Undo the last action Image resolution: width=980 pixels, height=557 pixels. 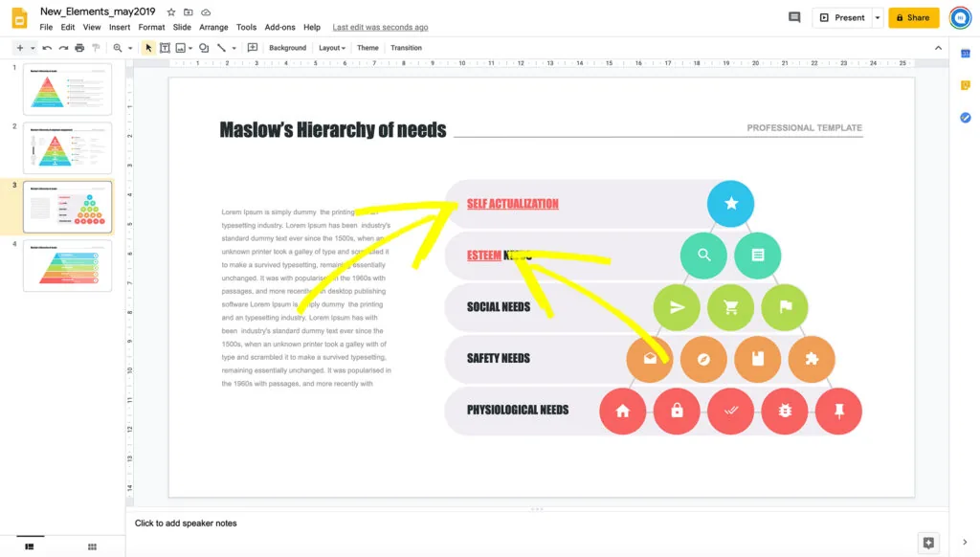pos(47,48)
